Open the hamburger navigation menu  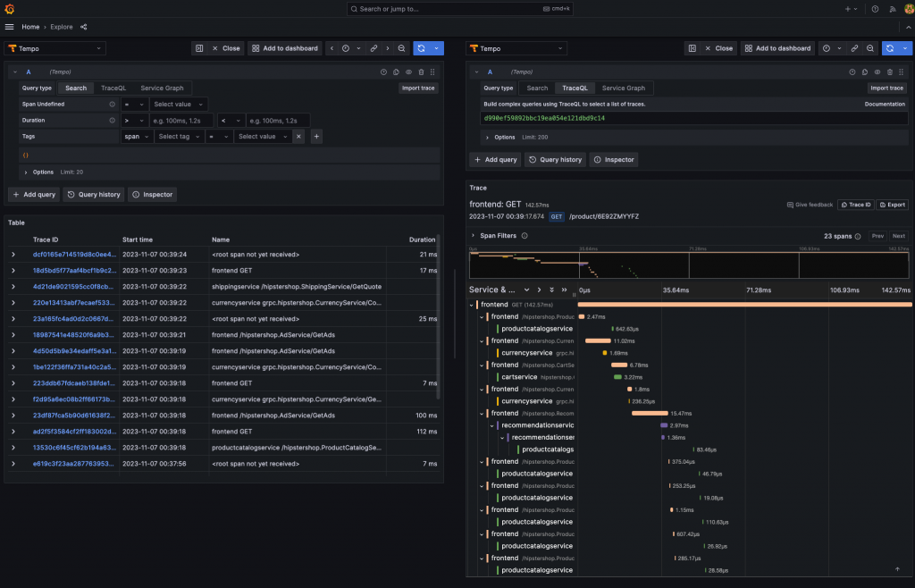(9, 27)
